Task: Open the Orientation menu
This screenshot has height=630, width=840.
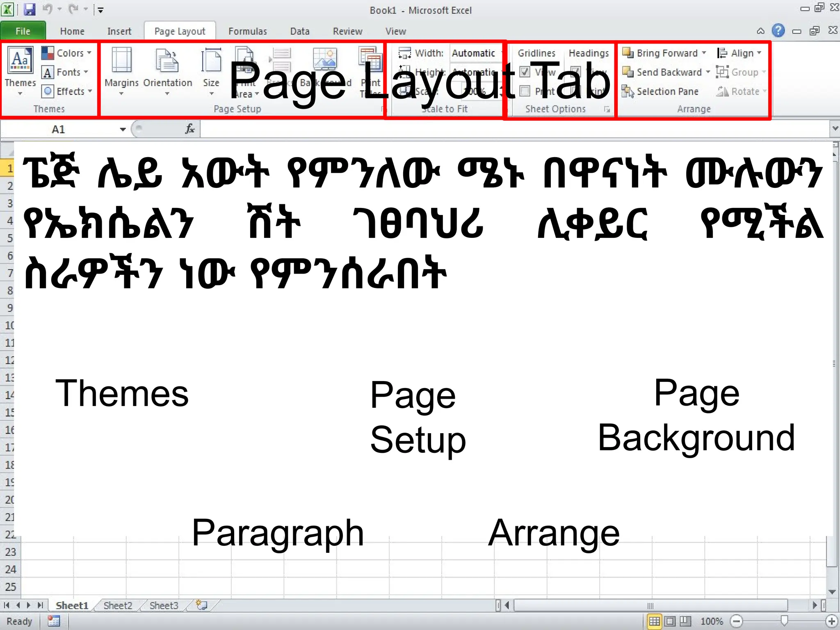Action: click(167, 71)
